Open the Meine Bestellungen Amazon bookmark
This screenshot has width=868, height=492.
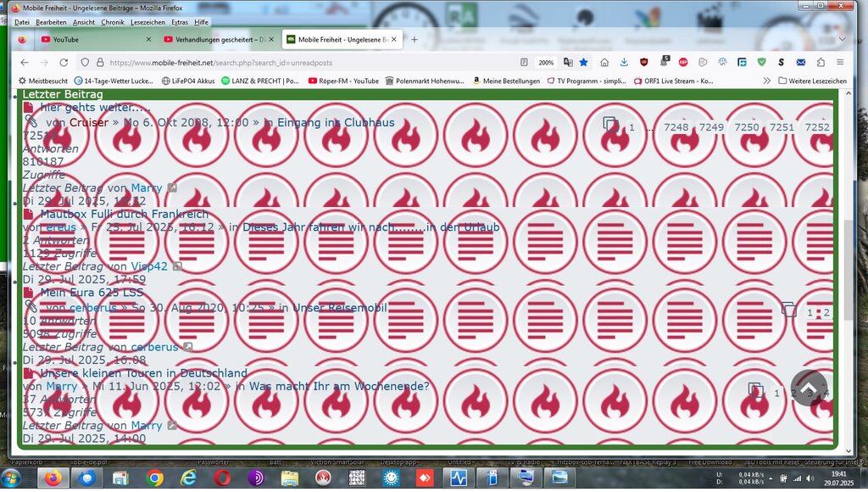tap(507, 81)
